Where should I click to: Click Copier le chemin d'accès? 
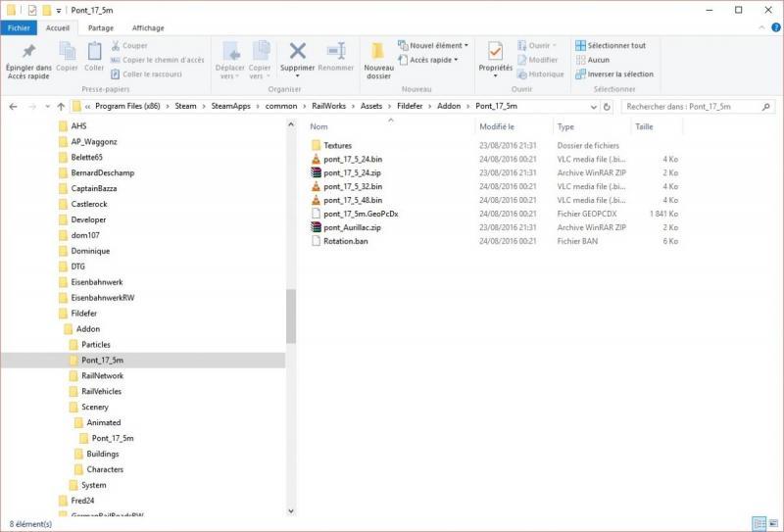pyautogui.click(x=158, y=60)
